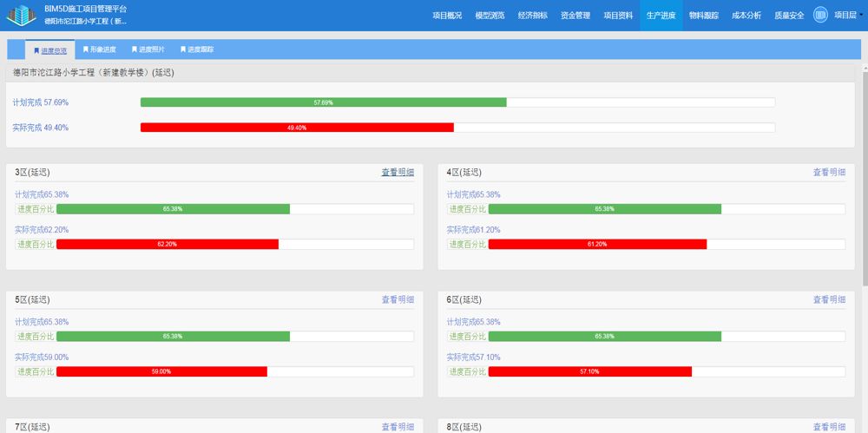Switch to the 形象进度 tab
868x433 pixels.
point(99,49)
